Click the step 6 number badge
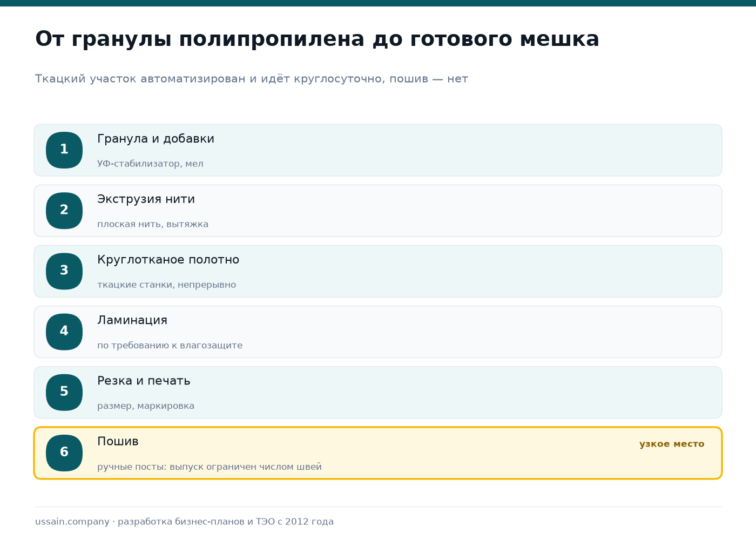The height and width of the screenshot is (540, 756). (64, 453)
